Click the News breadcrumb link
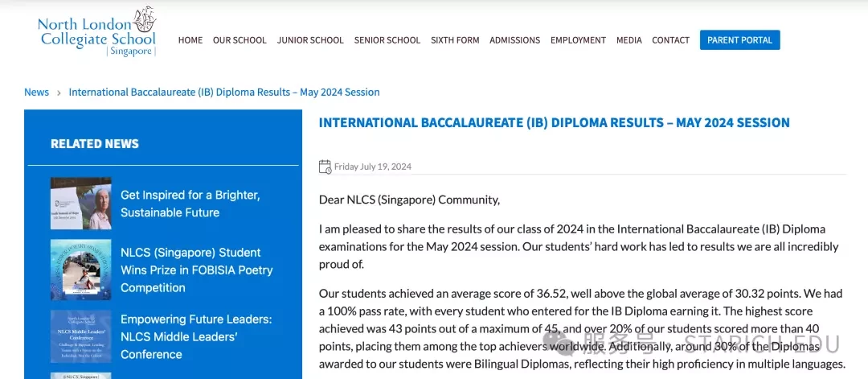 [36, 92]
